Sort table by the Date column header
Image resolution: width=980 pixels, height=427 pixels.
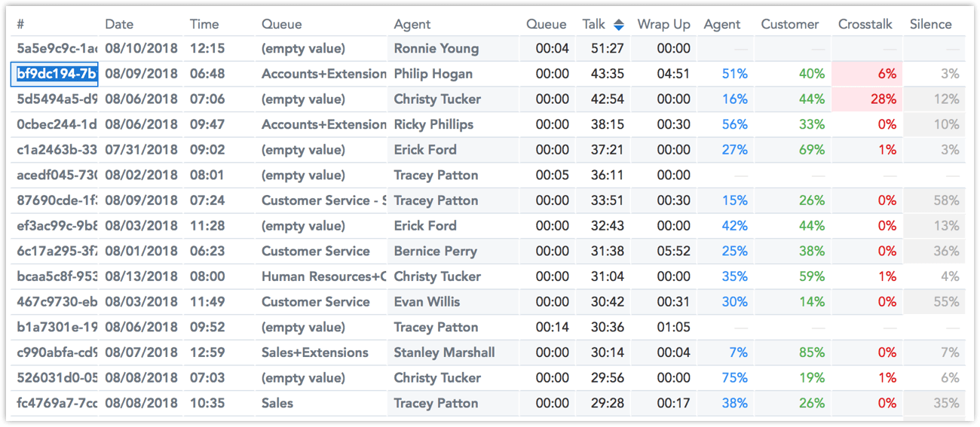tap(119, 24)
